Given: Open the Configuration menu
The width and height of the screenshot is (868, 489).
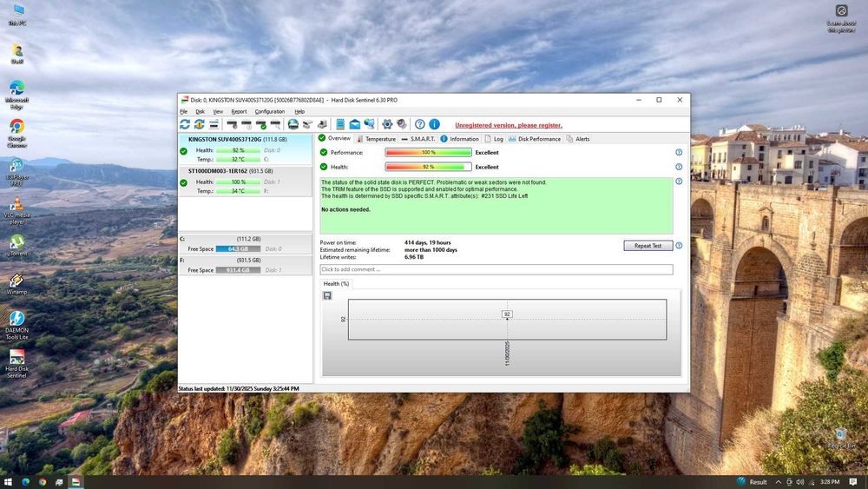Looking at the screenshot, I should [x=270, y=111].
